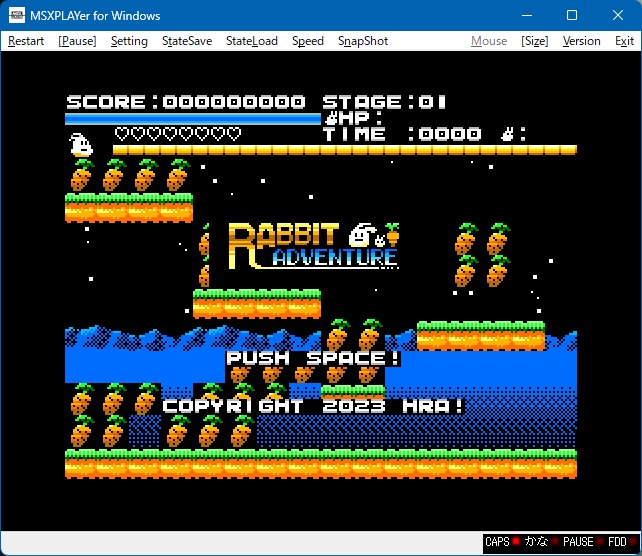This screenshot has width=642, height=556.
Task: Open the [Size] menu
Action: tap(534, 41)
